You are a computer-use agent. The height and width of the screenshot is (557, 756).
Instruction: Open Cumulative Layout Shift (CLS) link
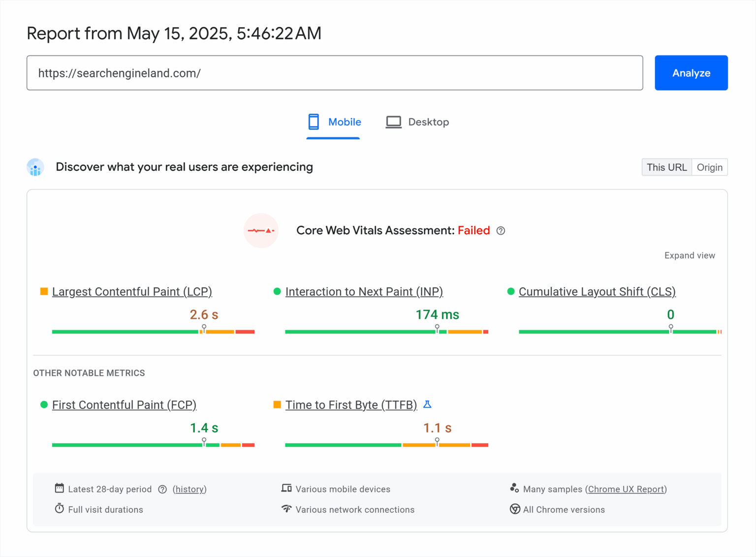click(597, 292)
